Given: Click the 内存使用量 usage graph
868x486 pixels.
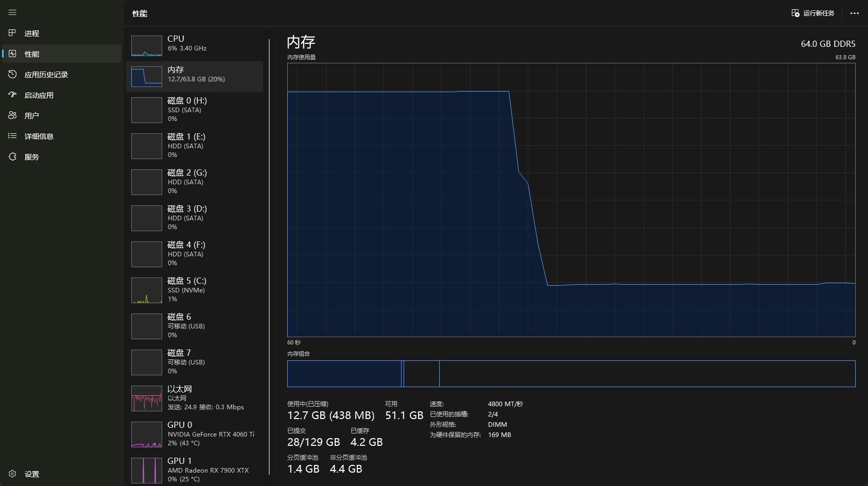Looking at the screenshot, I should [x=571, y=200].
